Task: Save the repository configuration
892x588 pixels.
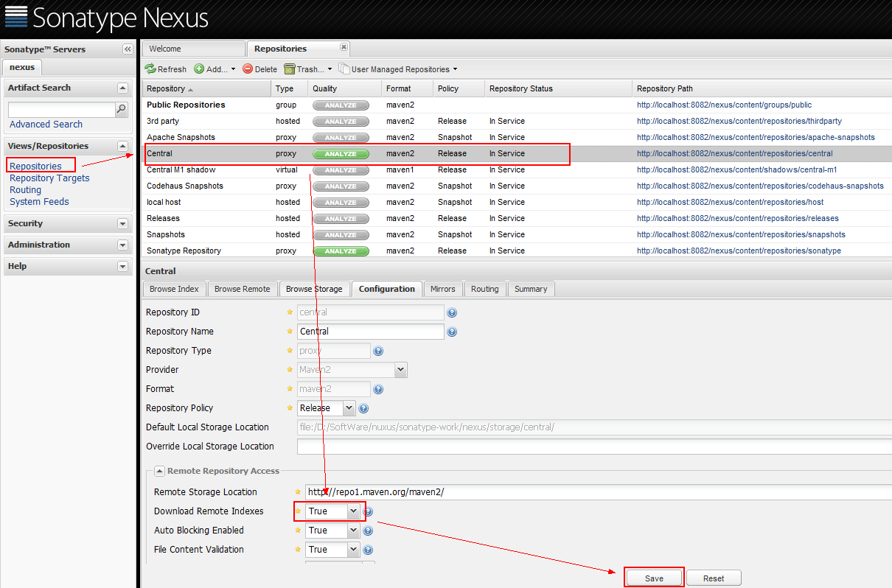Action: 655,578
